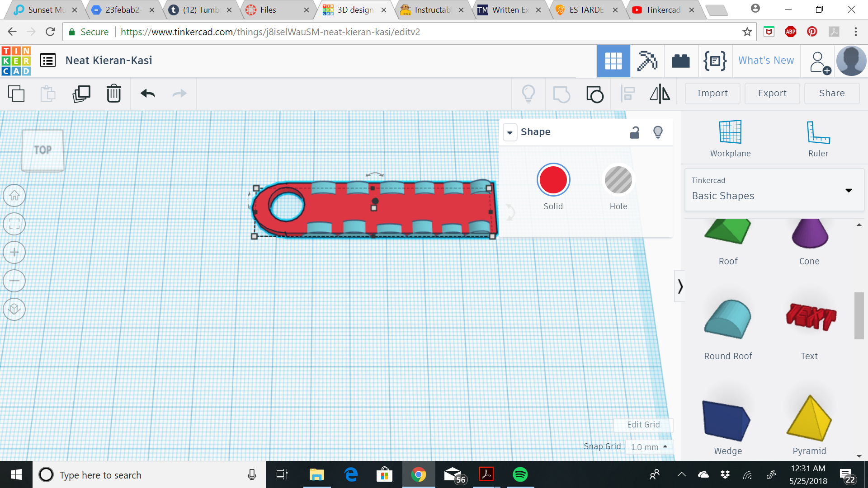Open the Basic Shapes category dropdown
This screenshot has height=488, width=868.
tap(774, 190)
